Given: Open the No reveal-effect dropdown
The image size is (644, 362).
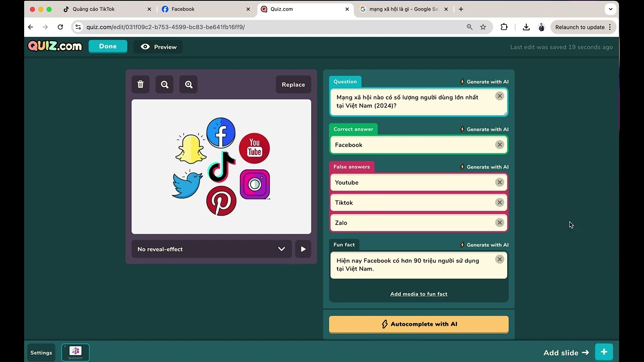Looking at the screenshot, I should [x=212, y=249].
